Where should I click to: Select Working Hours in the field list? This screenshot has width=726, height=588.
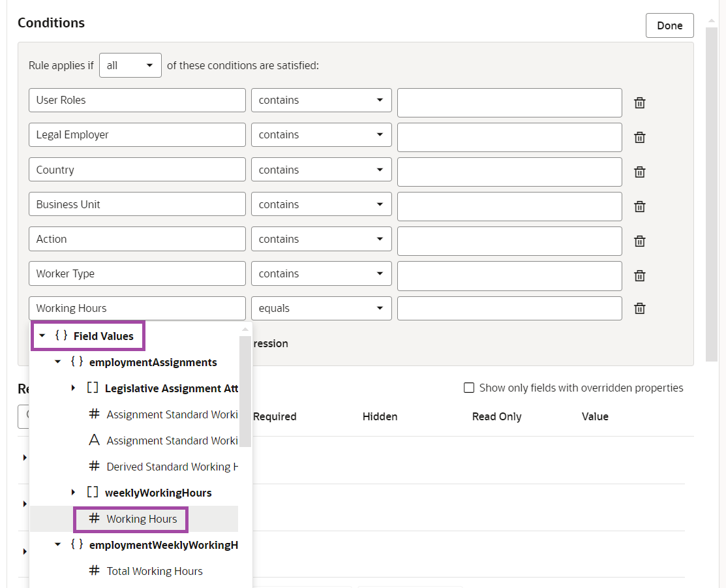click(x=142, y=519)
